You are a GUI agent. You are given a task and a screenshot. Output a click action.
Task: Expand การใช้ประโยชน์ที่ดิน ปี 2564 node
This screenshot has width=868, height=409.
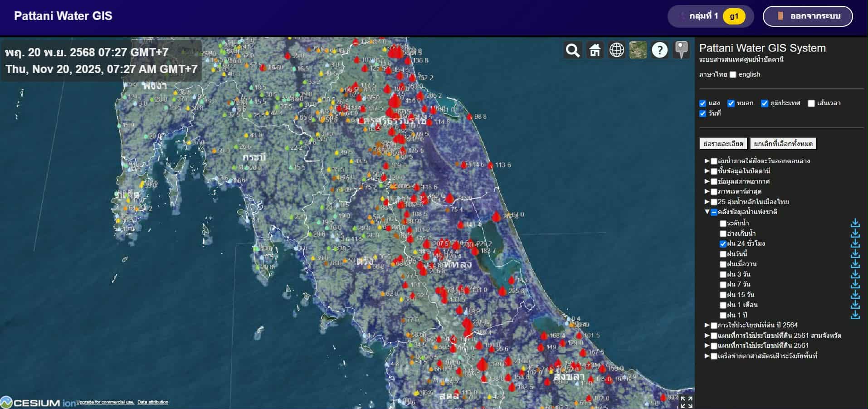(x=707, y=325)
